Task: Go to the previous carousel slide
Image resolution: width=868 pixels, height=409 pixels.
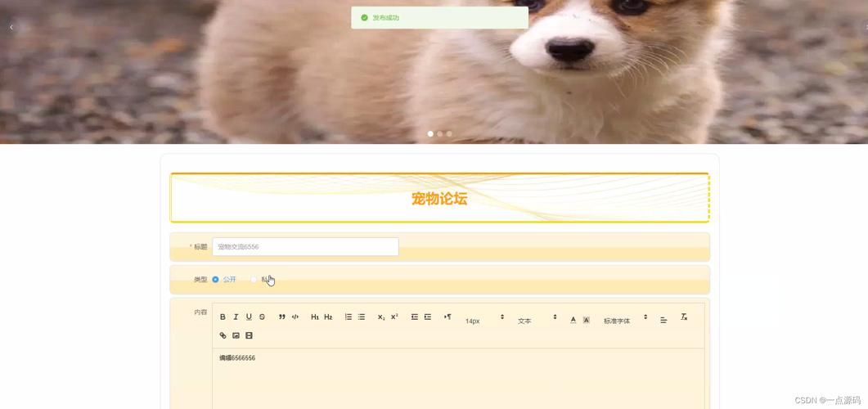Action: (11, 28)
